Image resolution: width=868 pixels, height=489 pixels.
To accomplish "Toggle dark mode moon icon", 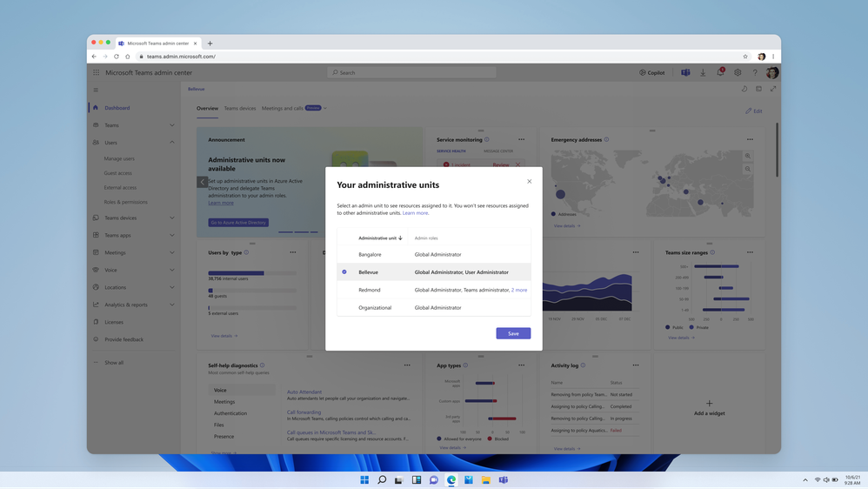I will [744, 89].
